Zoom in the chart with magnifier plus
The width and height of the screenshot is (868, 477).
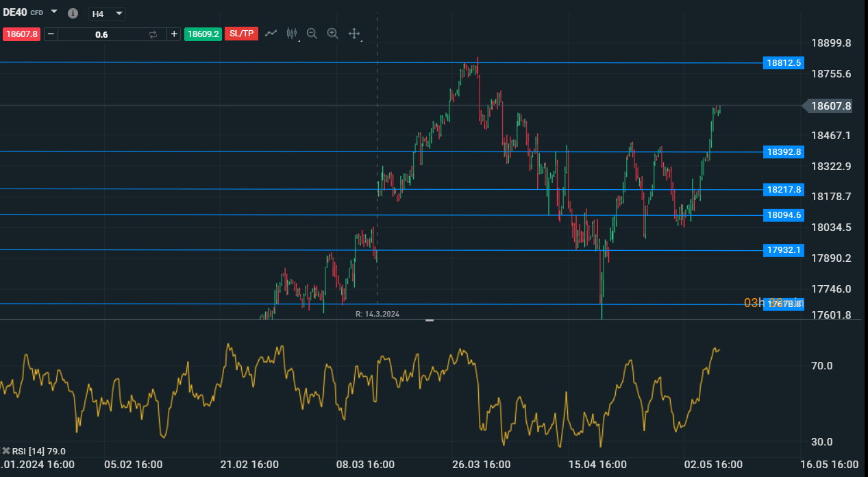(x=333, y=33)
